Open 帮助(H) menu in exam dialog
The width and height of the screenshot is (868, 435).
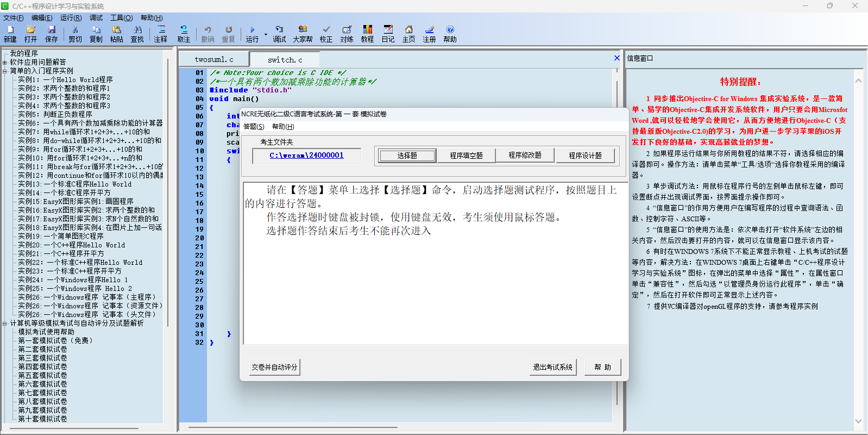[283, 127]
